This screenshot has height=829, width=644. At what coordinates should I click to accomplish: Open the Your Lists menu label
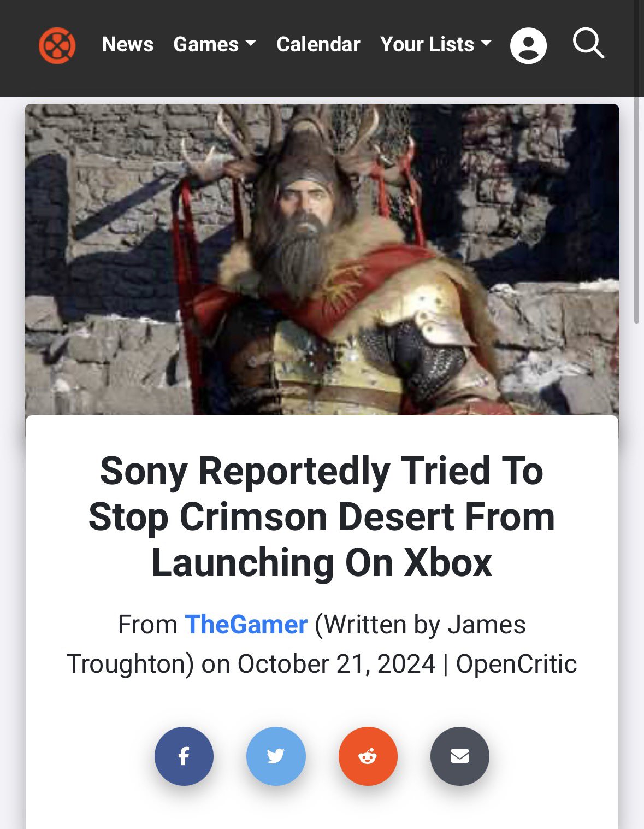pyautogui.click(x=427, y=44)
